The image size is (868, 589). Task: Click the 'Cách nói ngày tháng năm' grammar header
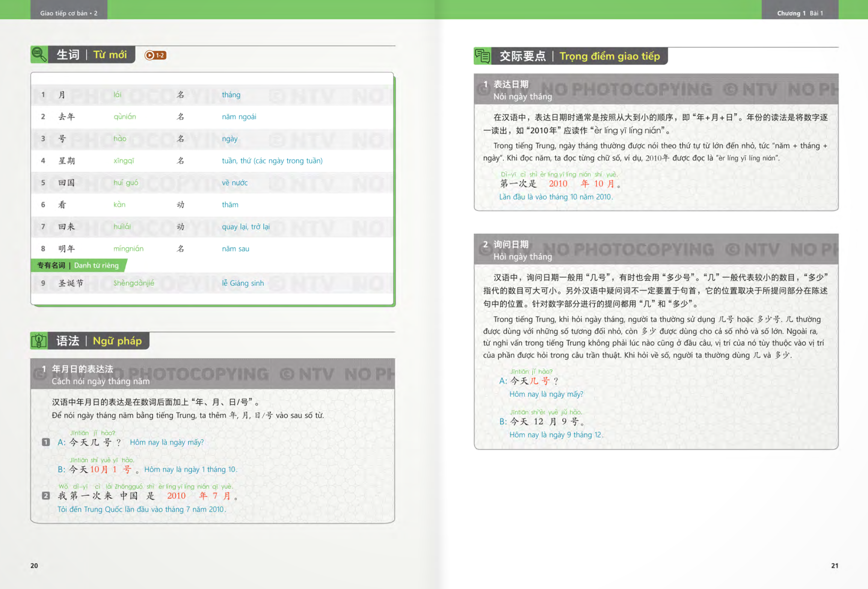(101, 381)
